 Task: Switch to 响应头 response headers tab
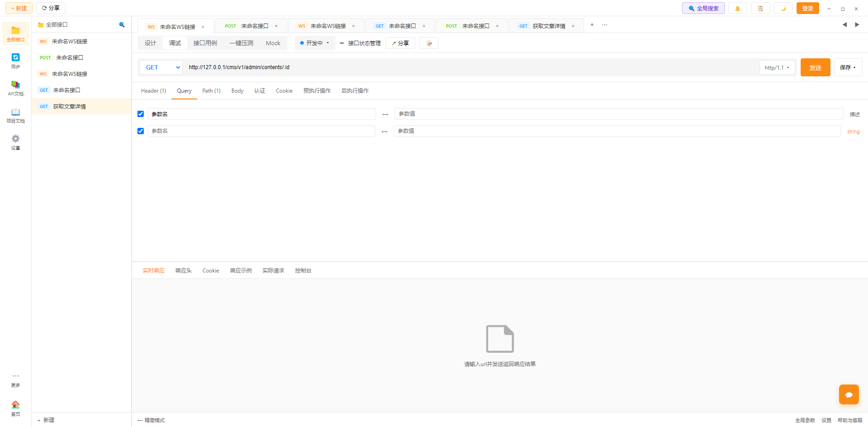(x=184, y=271)
